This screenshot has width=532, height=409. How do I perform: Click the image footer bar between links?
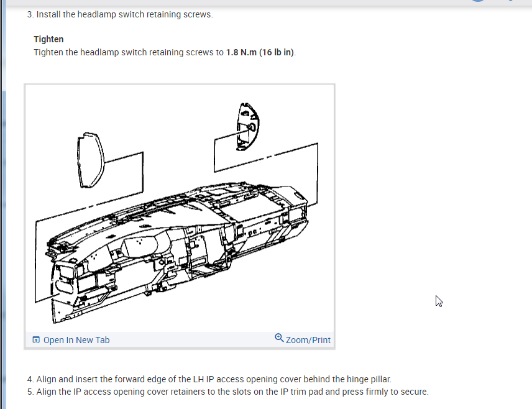191,340
